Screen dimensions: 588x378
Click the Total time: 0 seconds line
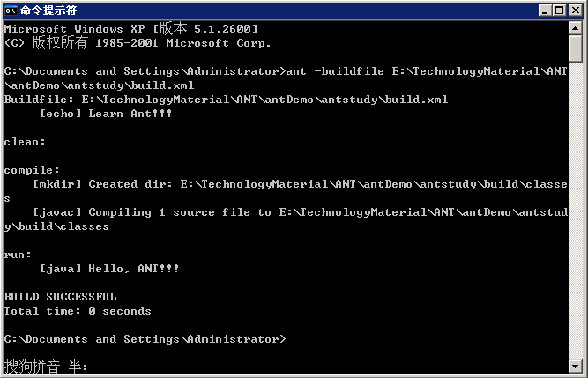78,311
